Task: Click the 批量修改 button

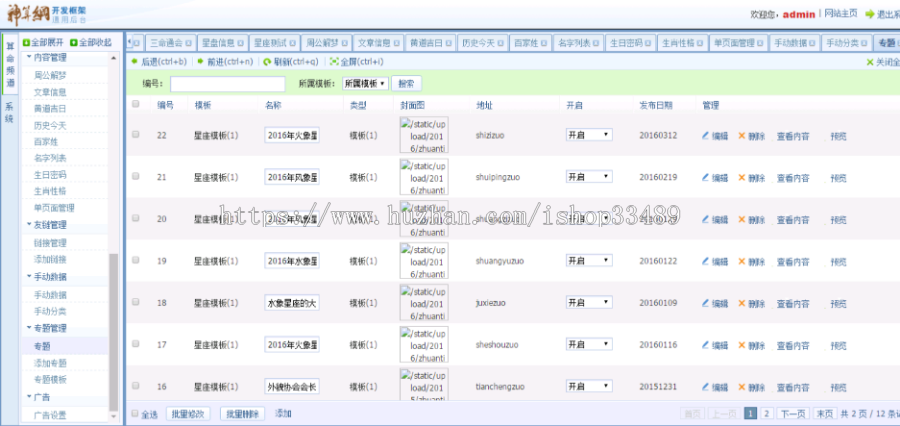Action: tap(188, 414)
